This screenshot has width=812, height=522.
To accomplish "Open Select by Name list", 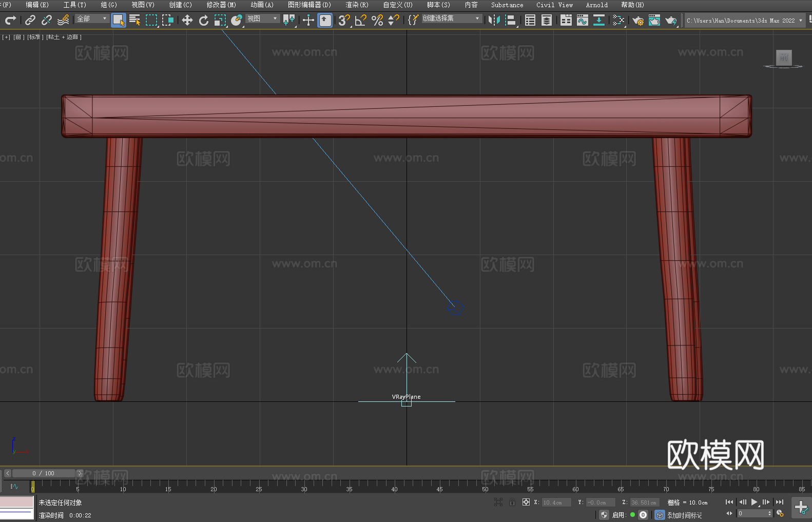I will [x=134, y=20].
